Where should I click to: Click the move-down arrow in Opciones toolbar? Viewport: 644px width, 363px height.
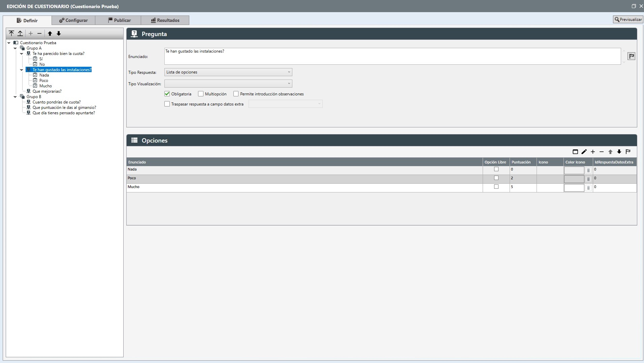coord(619,152)
